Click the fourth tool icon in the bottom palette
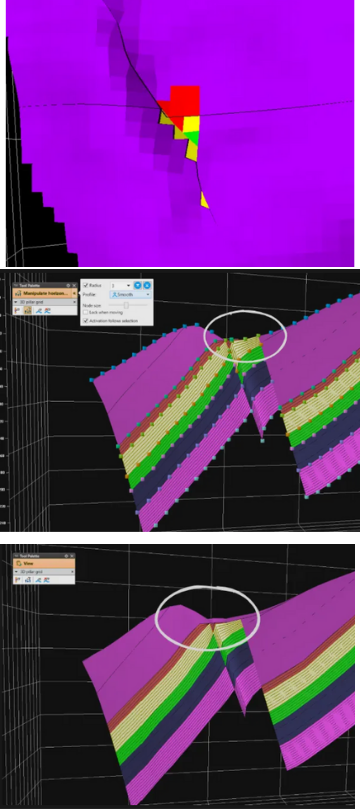Image resolution: width=361 pixels, height=809 pixels. [x=46, y=580]
